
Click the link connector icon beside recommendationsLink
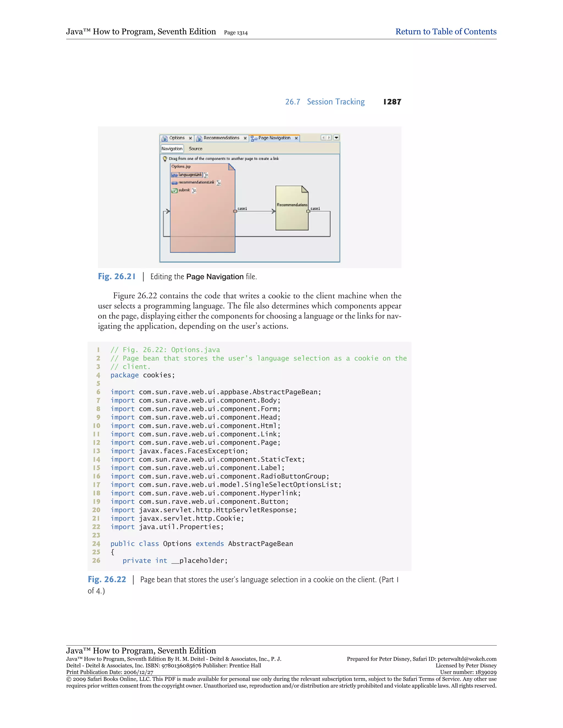pos(219,183)
